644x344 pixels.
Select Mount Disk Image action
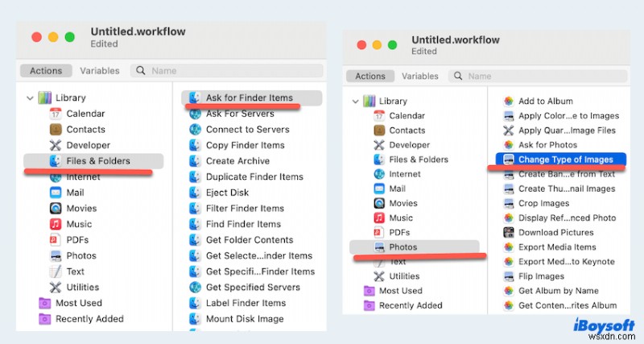[x=245, y=318]
